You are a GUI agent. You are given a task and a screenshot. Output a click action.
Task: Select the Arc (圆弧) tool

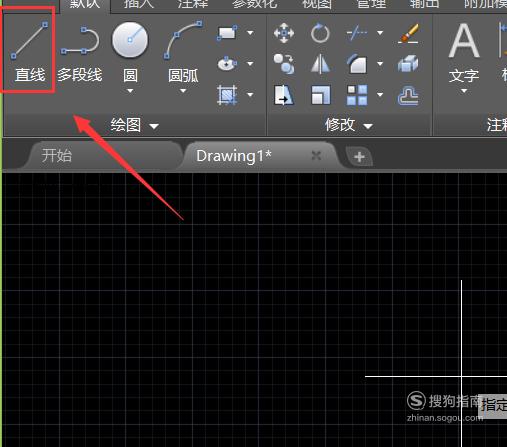(183, 53)
